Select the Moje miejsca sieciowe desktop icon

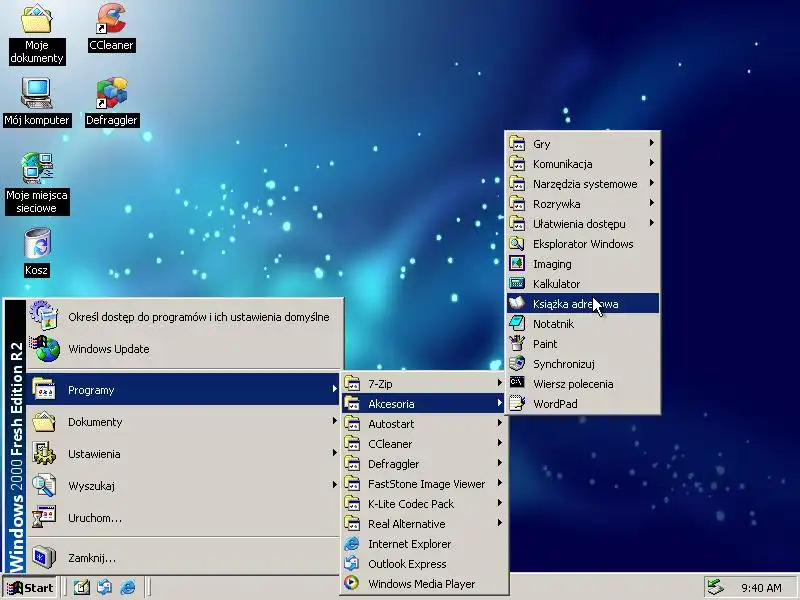click(x=37, y=183)
